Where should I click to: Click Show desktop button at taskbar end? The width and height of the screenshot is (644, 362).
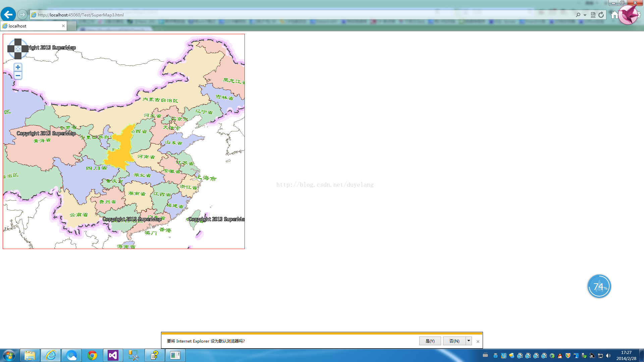coord(642,355)
